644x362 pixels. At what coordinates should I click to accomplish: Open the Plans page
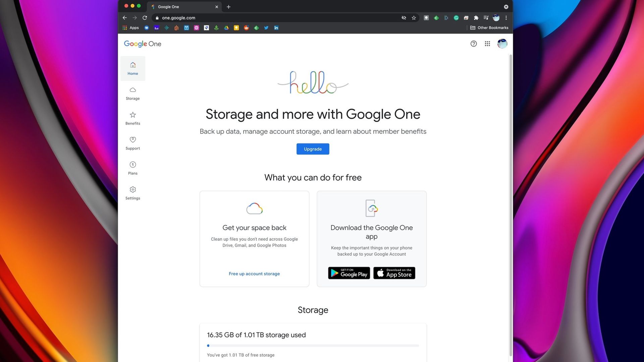132,168
